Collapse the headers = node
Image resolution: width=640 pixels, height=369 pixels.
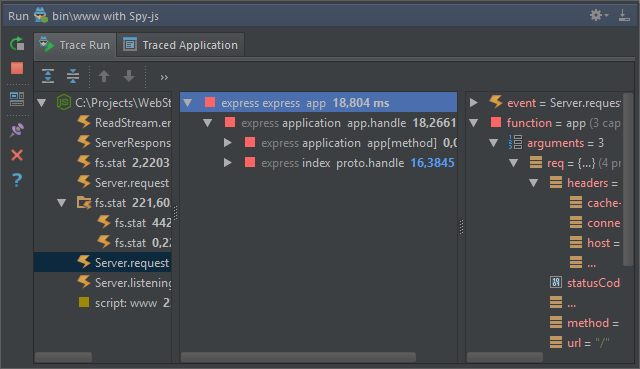(x=533, y=183)
